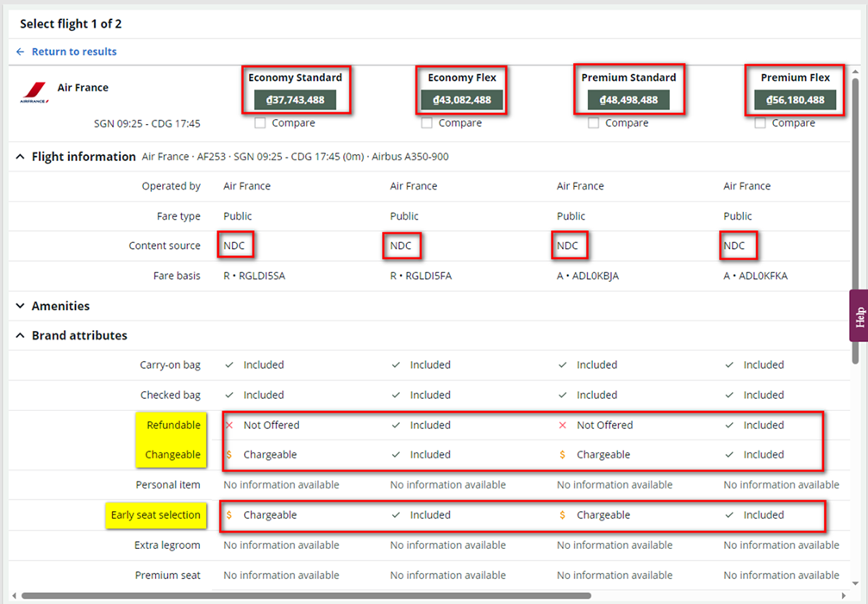Click fare basis A • ADL0KFKA
The image size is (868, 604).
(756, 276)
